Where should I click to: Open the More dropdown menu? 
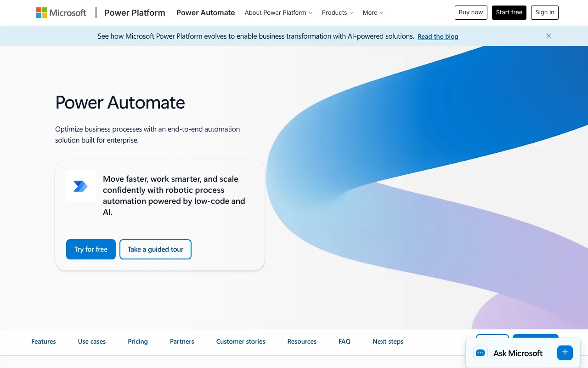click(373, 13)
